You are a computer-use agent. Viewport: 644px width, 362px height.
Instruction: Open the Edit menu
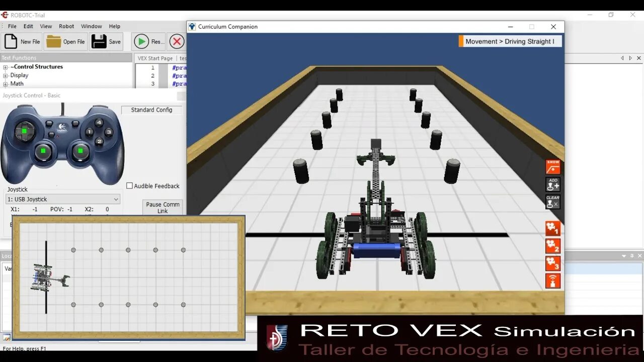click(x=28, y=26)
